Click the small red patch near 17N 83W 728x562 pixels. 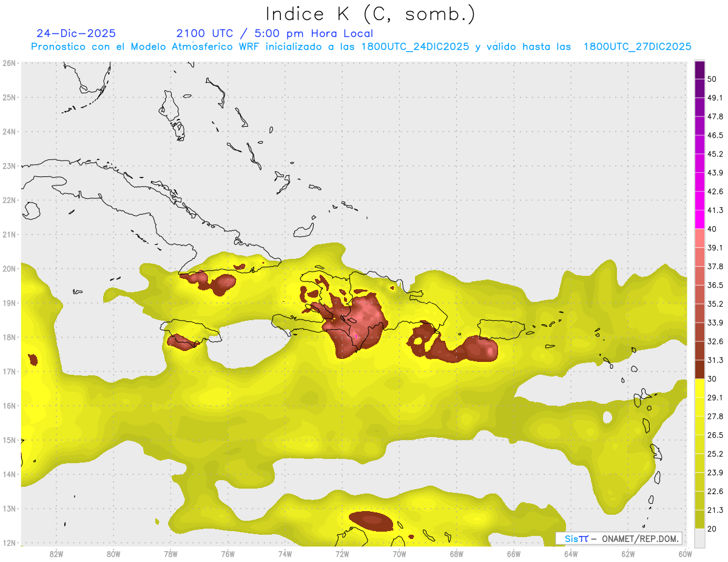[x=33, y=360]
